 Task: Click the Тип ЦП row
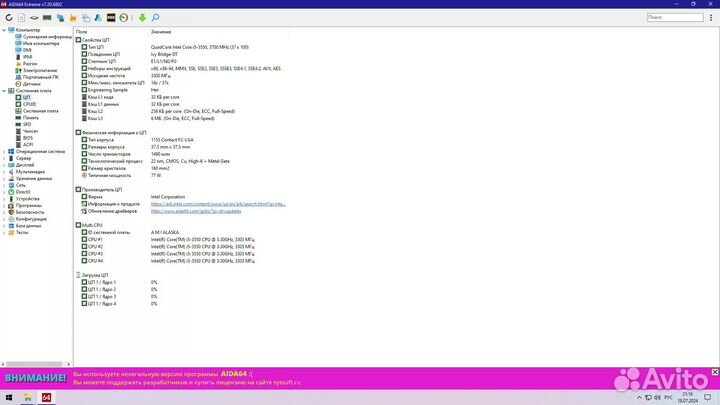tap(165, 47)
